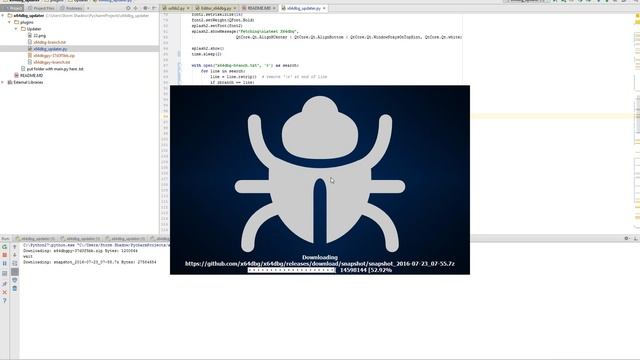
Task: Click the download progress bar on the splash
Action: (x=291, y=270)
